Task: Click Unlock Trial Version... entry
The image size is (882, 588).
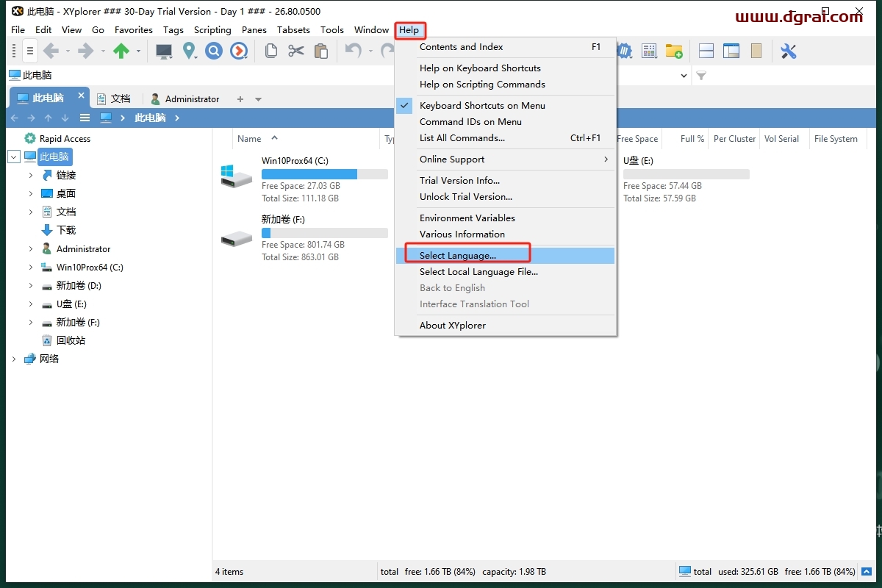Action: [505, 196]
